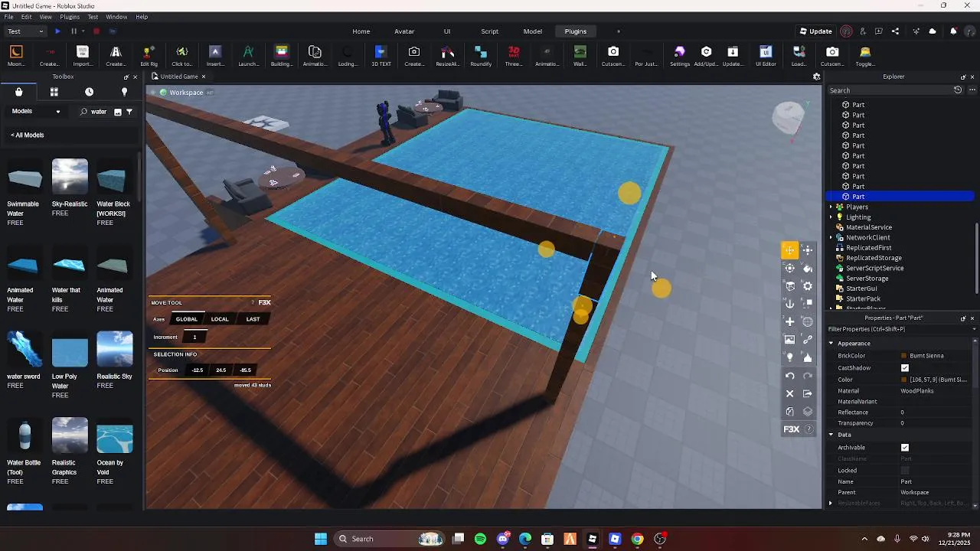Screen dimensions: 980x551
Task: Open the Toolbox recent clock tab
Action: (x=89, y=92)
